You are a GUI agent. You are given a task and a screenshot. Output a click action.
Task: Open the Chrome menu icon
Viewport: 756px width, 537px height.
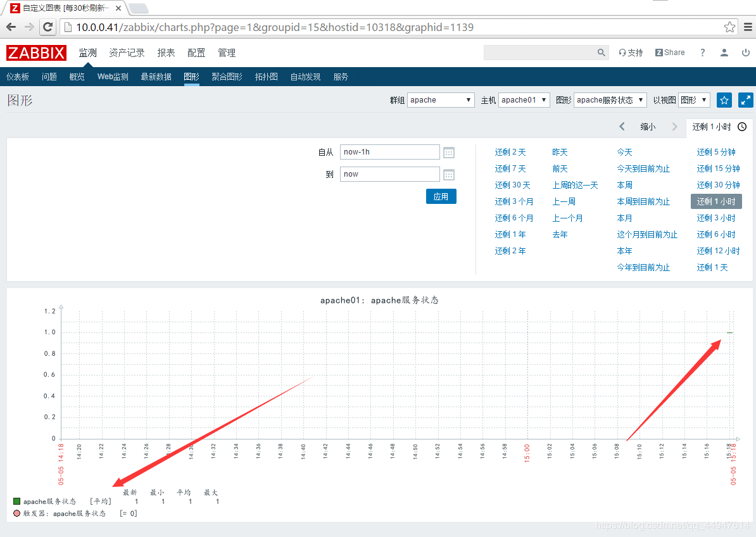point(748,27)
